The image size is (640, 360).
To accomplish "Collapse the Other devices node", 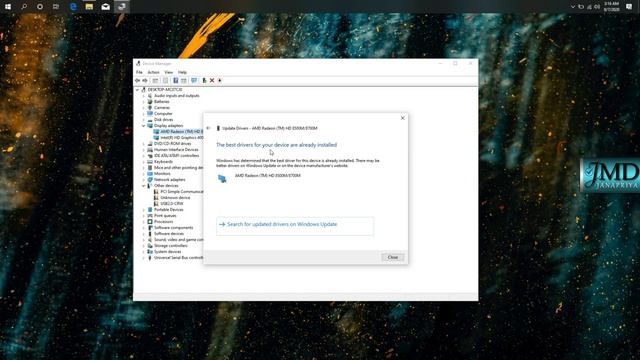I will tap(144, 186).
